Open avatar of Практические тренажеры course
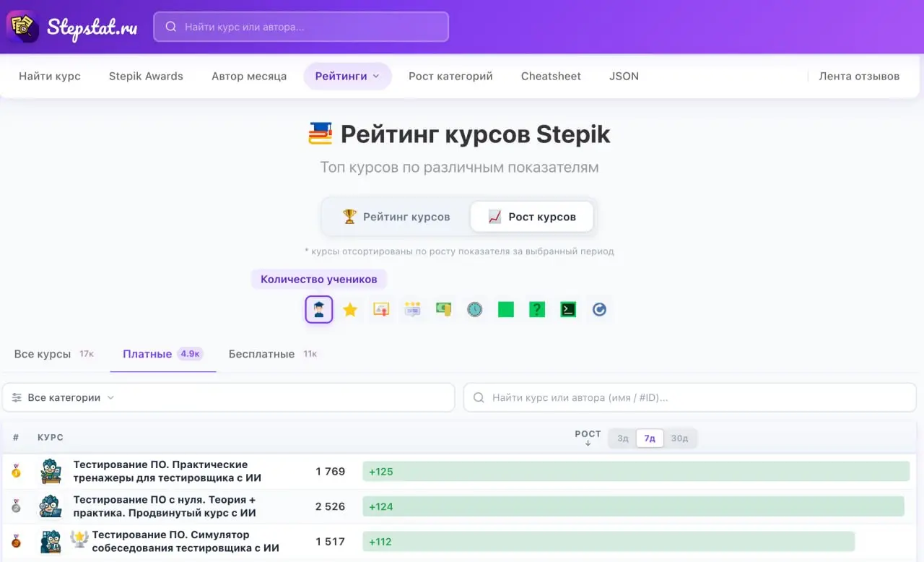 point(51,472)
